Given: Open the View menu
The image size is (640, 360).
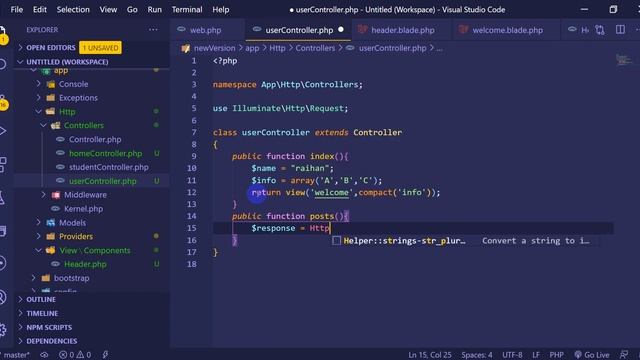Looking at the screenshot, I should 108,9.
